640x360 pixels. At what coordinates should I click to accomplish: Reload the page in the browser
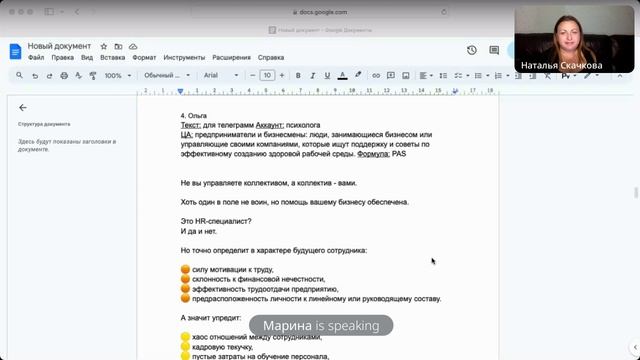click(444, 12)
